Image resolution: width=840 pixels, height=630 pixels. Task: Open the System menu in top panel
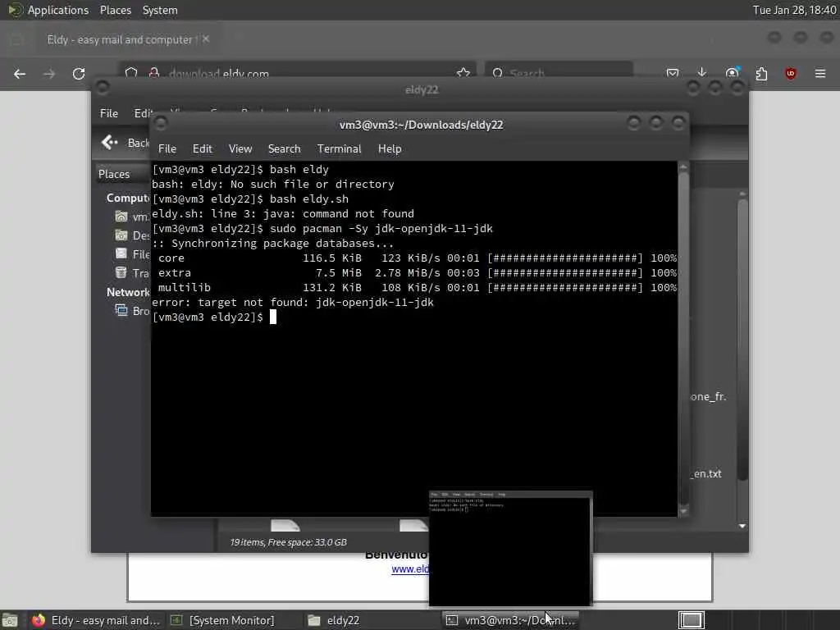(x=160, y=10)
